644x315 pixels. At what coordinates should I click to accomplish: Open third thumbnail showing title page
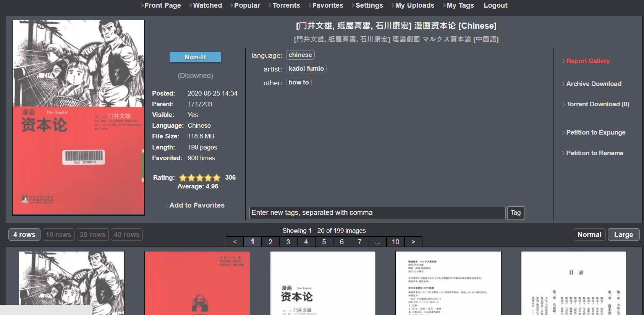pos(323,283)
